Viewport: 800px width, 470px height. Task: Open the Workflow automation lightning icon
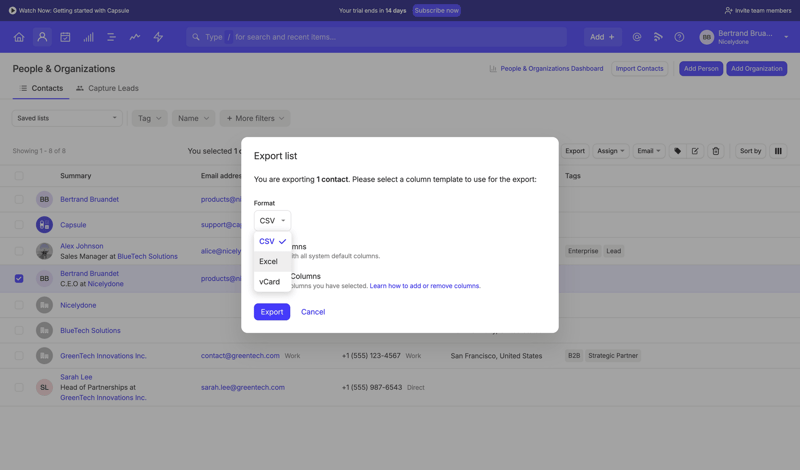158,37
